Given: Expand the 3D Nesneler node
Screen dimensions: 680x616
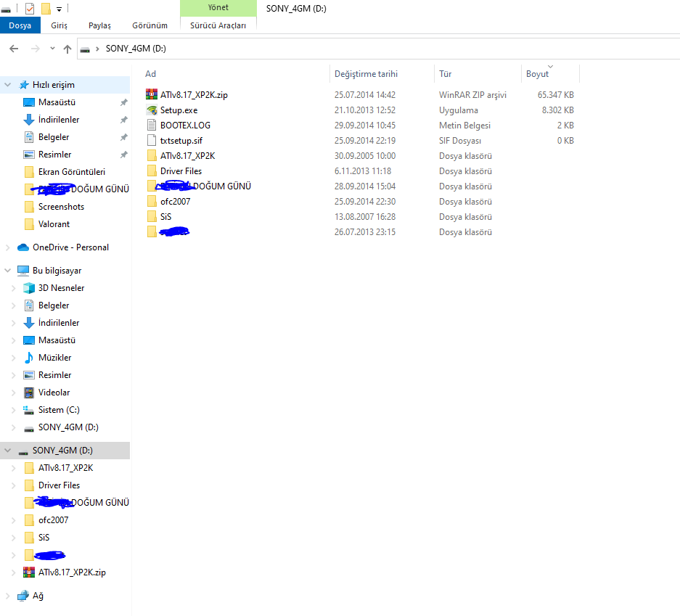Looking at the screenshot, I should 14,288.
